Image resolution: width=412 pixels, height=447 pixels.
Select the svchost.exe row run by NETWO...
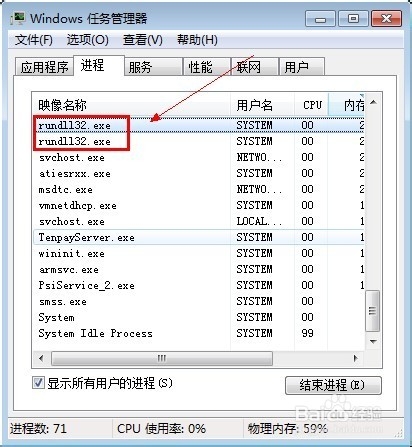(x=199, y=157)
